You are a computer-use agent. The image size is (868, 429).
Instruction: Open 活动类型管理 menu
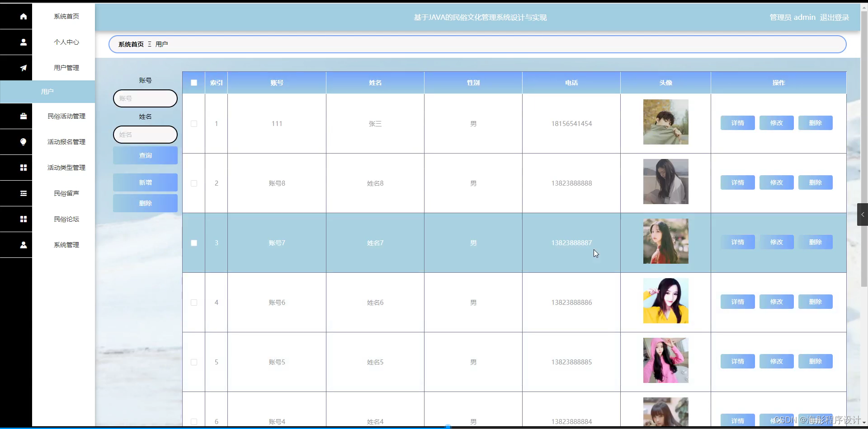pos(66,168)
